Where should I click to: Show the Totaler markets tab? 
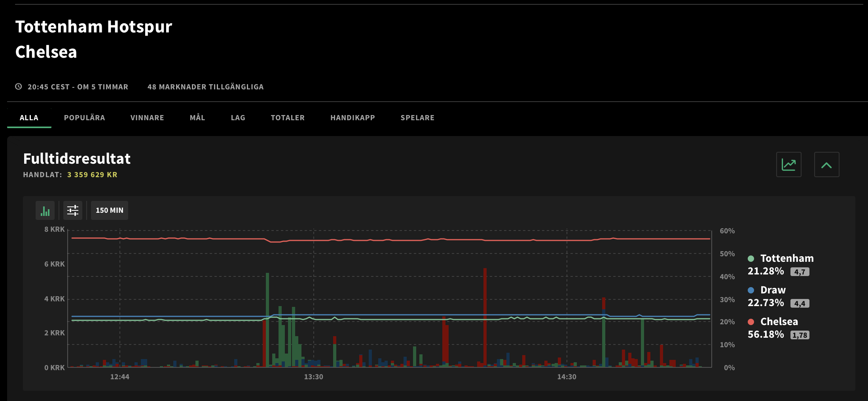288,118
